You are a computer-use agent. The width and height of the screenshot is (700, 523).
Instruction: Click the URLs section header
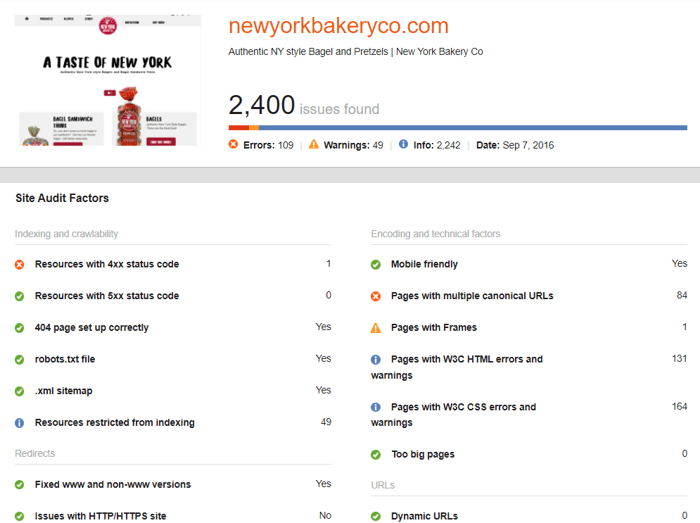click(383, 485)
